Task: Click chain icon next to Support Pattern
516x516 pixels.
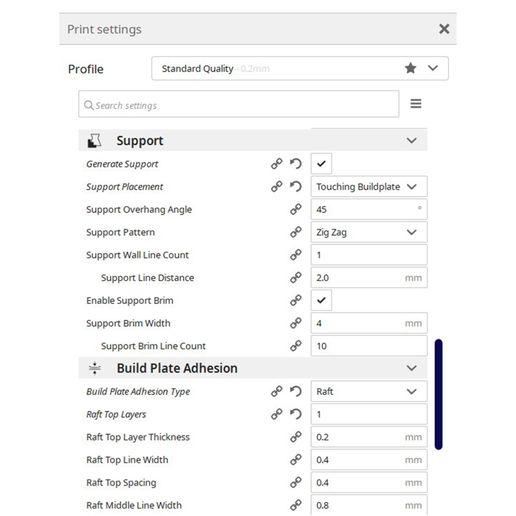Action: (296, 232)
